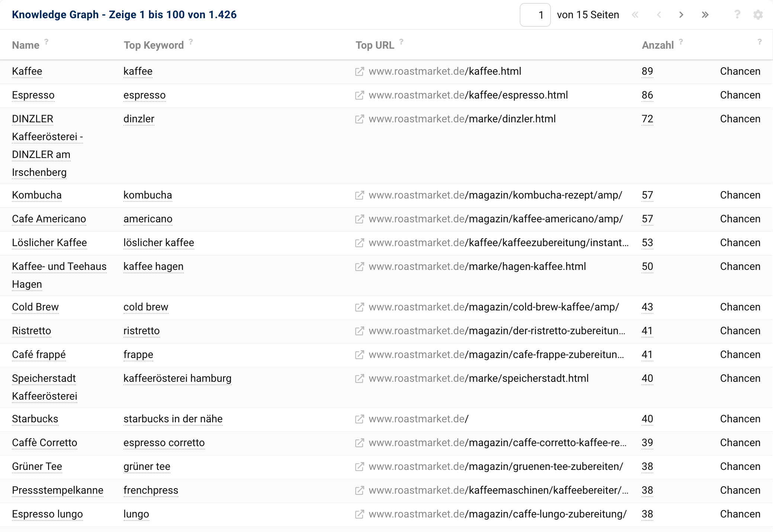Select the Speicherstadt Kaffeerösterei entity name

coord(45,387)
